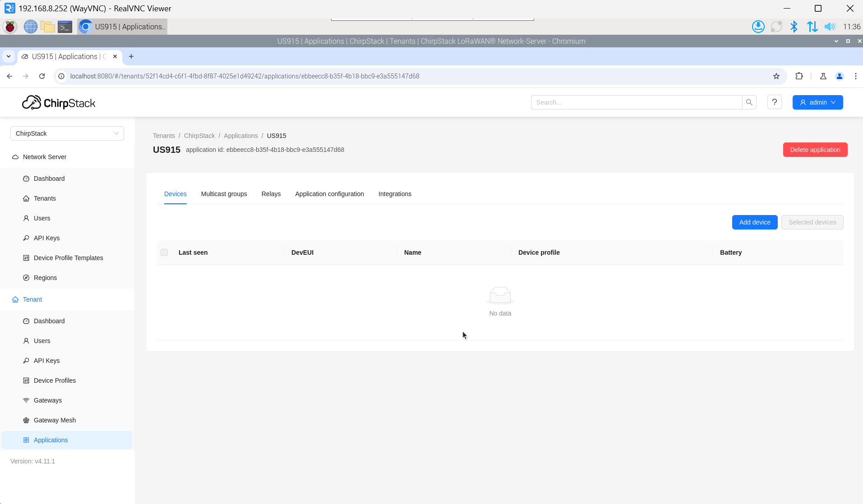Bookmark this page with star icon
863x504 pixels.
point(776,76)
